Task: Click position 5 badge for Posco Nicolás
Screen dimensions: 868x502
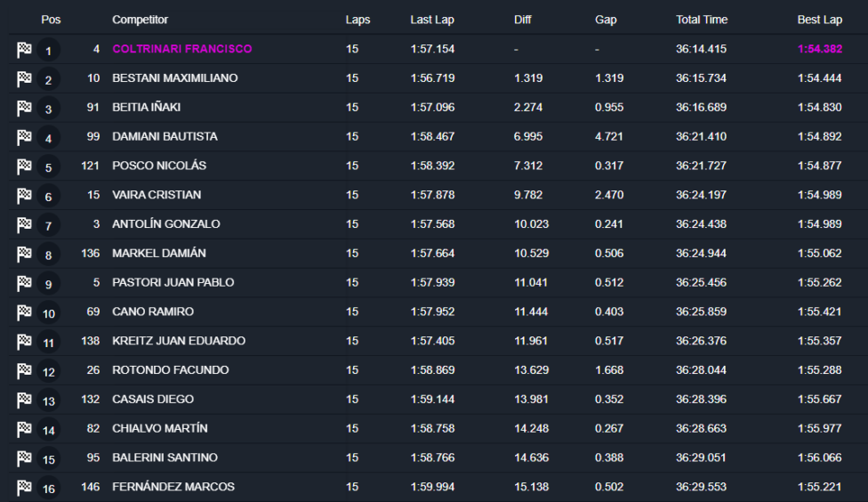Action: (48, 167)
